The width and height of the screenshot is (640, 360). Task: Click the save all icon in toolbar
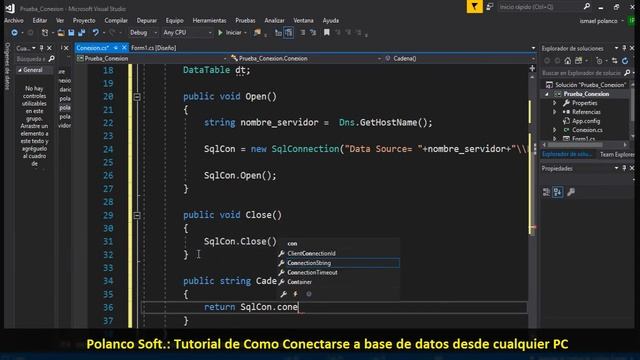tap(82, 33)
